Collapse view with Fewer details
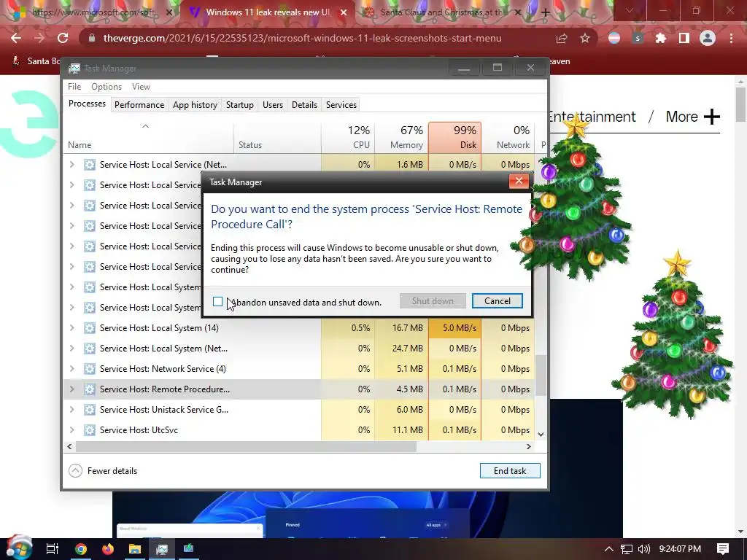The width and height of the screenshot is (747, 560). 103,470
